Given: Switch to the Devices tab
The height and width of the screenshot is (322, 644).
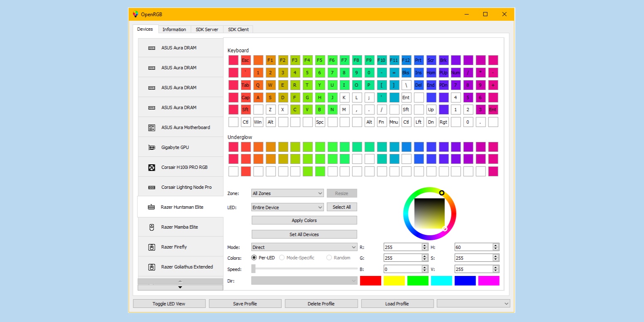Looking at the screenshot, I should click(x=145, y=29).
